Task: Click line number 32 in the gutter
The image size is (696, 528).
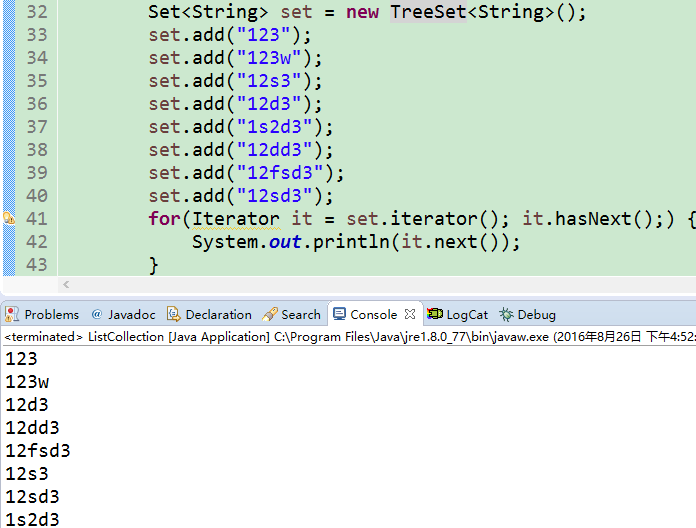Action: (36, 12)
